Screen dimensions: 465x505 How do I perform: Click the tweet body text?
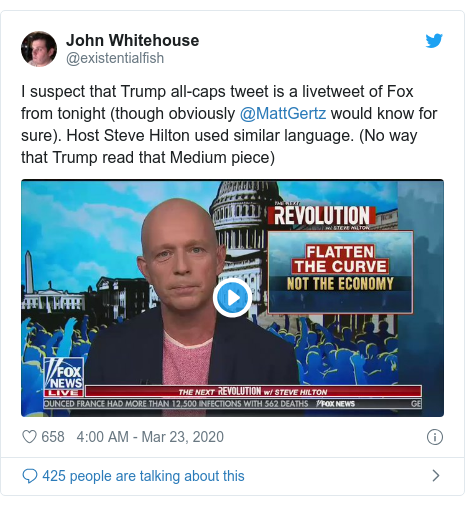click(229, 124)
